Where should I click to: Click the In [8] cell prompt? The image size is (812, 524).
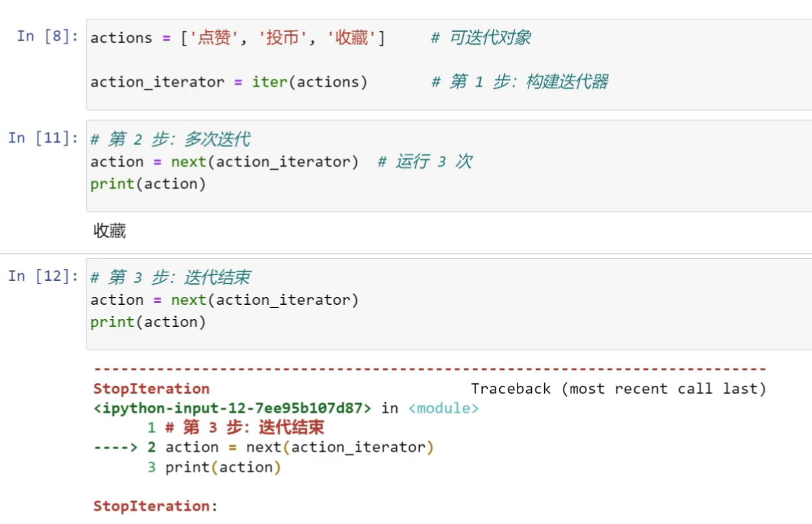coord(47,36)
